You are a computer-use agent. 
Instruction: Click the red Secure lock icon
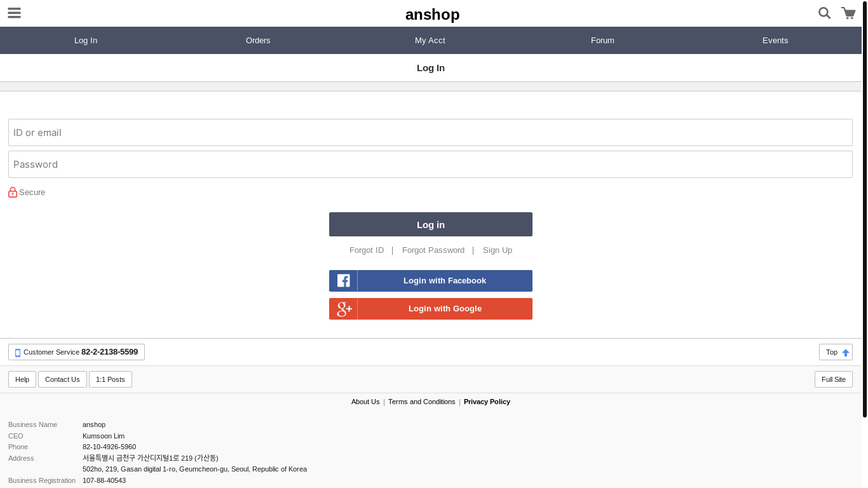point(13,192)
